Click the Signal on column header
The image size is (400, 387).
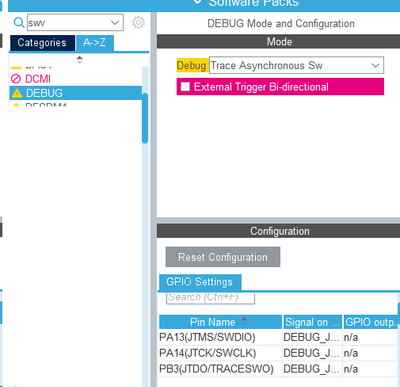312,322
